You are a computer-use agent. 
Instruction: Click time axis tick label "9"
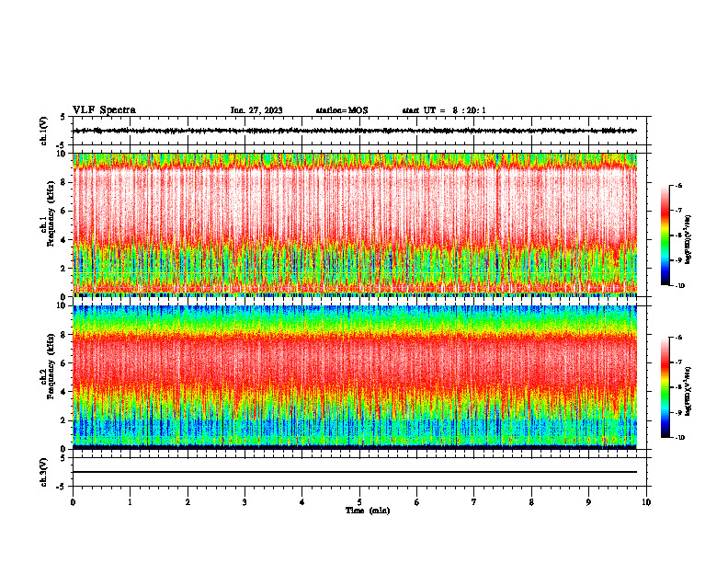point(588,502)
